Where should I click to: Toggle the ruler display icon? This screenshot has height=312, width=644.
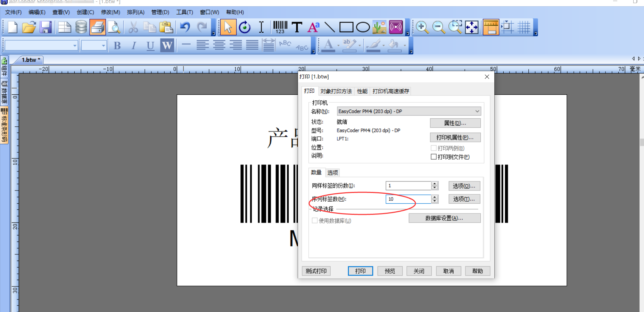click(491, 27)
